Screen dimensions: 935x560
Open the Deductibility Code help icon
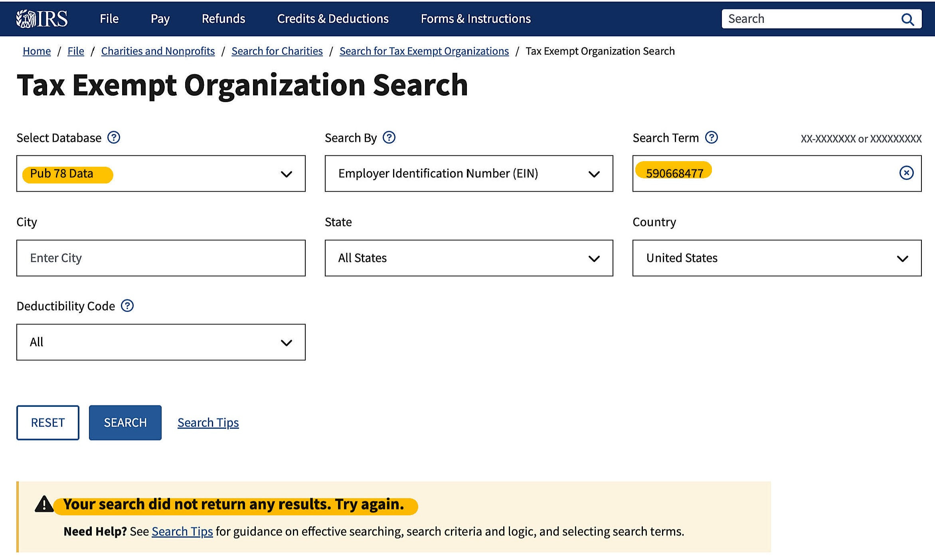pyautogui.click(x=127, y=306)
